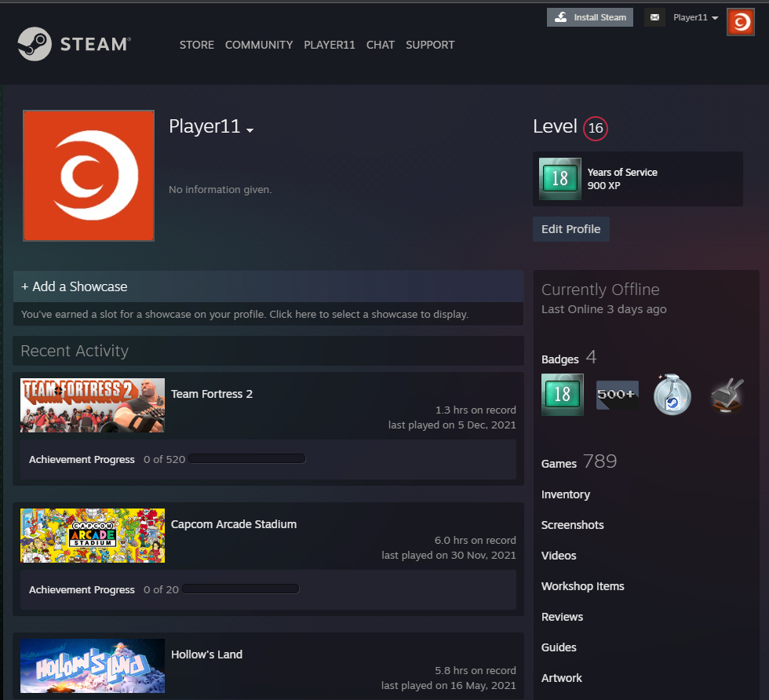
Task: Click the small avatar in the top bar
Action: point(741,22)
